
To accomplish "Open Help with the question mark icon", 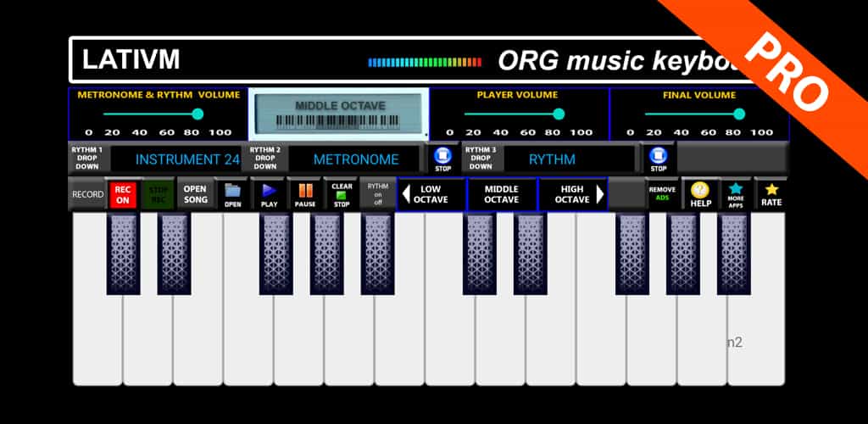I will pyautogui.click(x=700, y=193).
